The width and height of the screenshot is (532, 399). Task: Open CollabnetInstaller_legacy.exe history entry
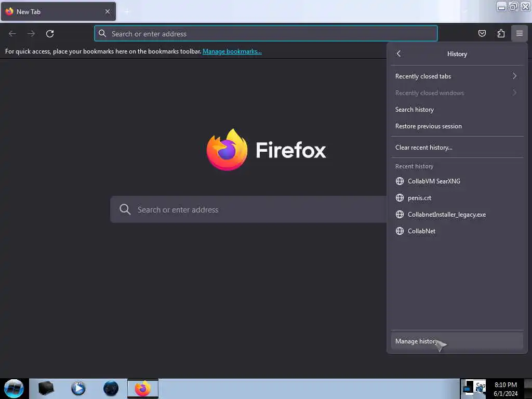click(457, 214)
